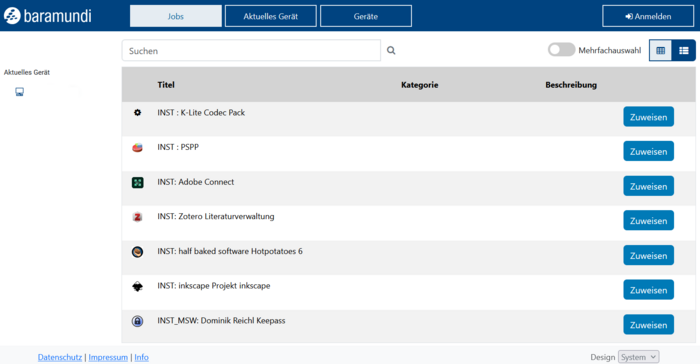700x364 pixels.
Task: Click the Hotpotatoes job icon
Action: pos(138,252)
